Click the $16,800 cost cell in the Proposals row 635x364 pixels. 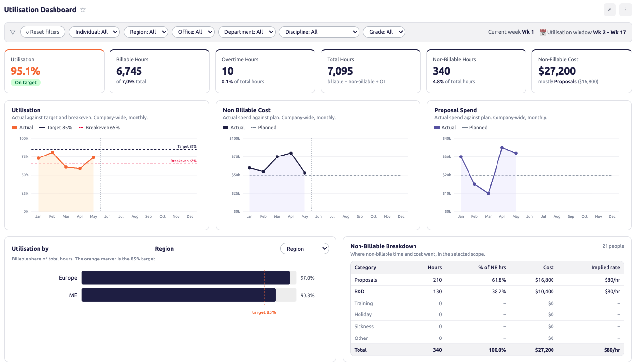tap(544, 280)
